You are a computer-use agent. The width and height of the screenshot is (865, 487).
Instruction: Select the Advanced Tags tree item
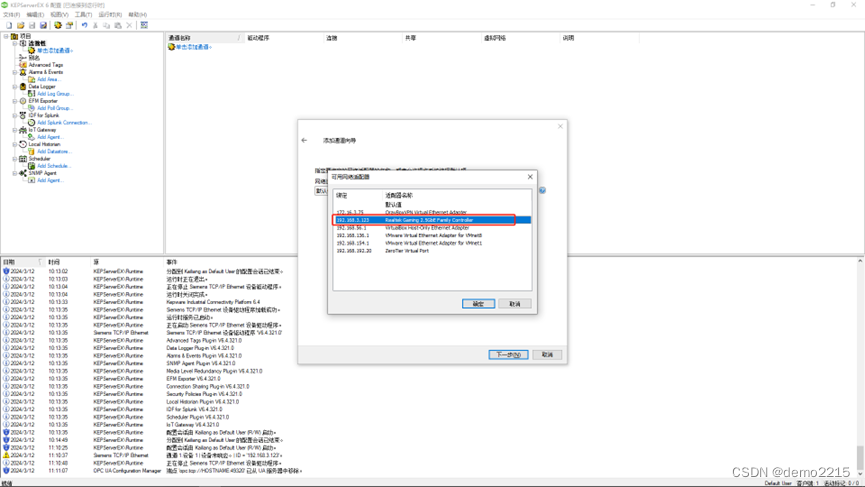point(46,65)
